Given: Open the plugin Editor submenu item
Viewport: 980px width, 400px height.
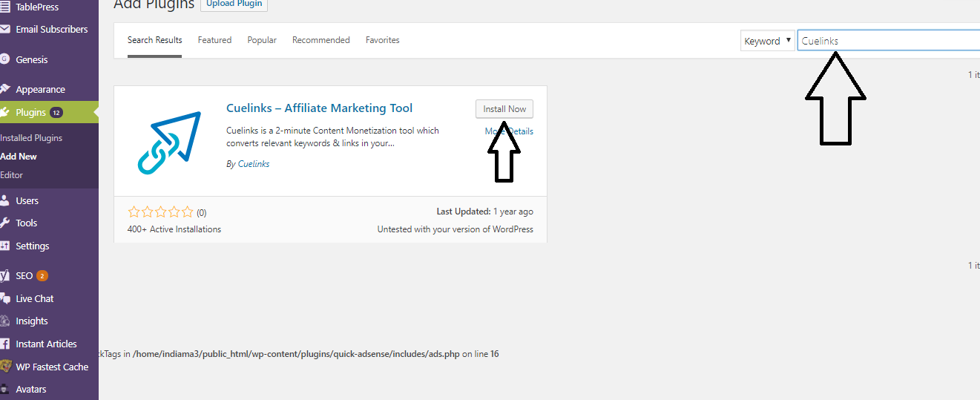Looking at the screenshot, I should tap(12, 175).
